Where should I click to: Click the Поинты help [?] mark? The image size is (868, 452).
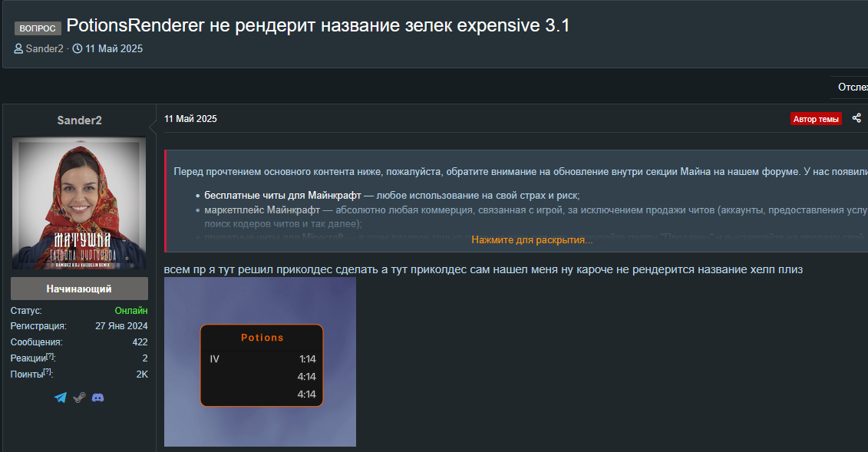pyautogui.click(x=48, y=372)
